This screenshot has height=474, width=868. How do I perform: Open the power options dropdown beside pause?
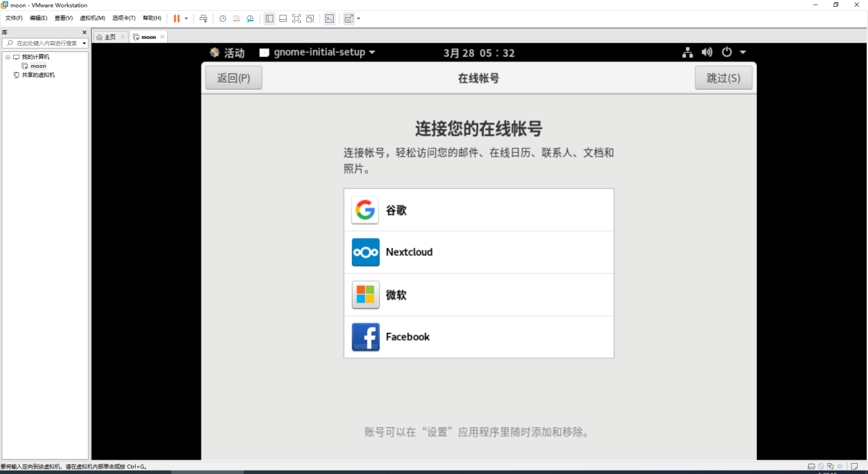(x=186, y=18)
